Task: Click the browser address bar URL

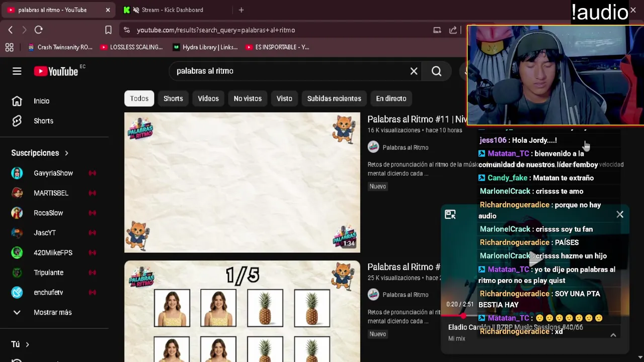Action: click(216, 30)
